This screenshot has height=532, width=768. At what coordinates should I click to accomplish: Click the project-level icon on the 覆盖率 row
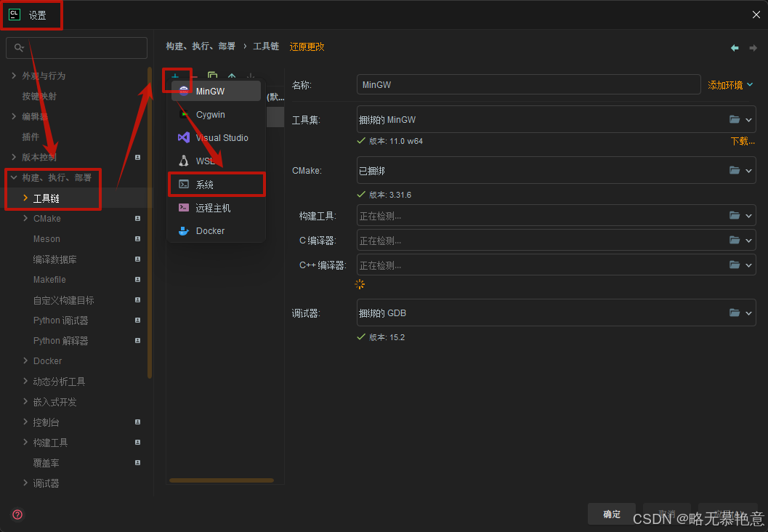[137, 462]
